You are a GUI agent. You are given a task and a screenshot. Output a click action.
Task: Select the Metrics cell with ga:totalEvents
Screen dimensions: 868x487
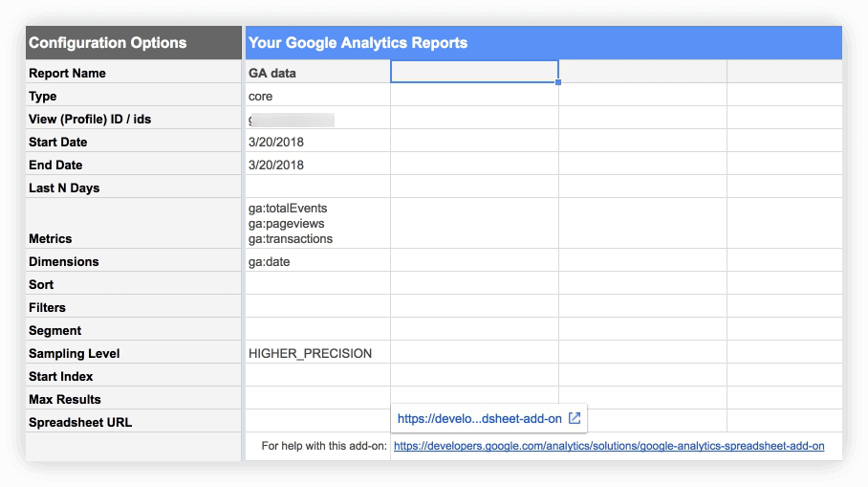click(x=317, y=223)
